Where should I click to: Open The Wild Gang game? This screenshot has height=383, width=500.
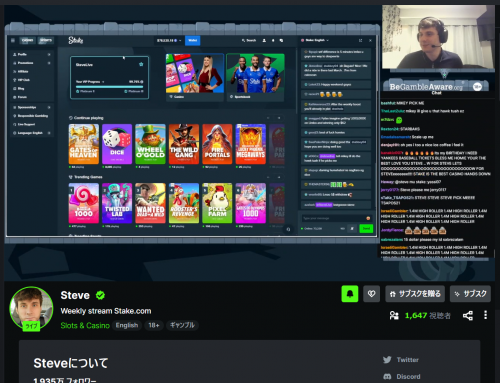click(x=184, y=144)
